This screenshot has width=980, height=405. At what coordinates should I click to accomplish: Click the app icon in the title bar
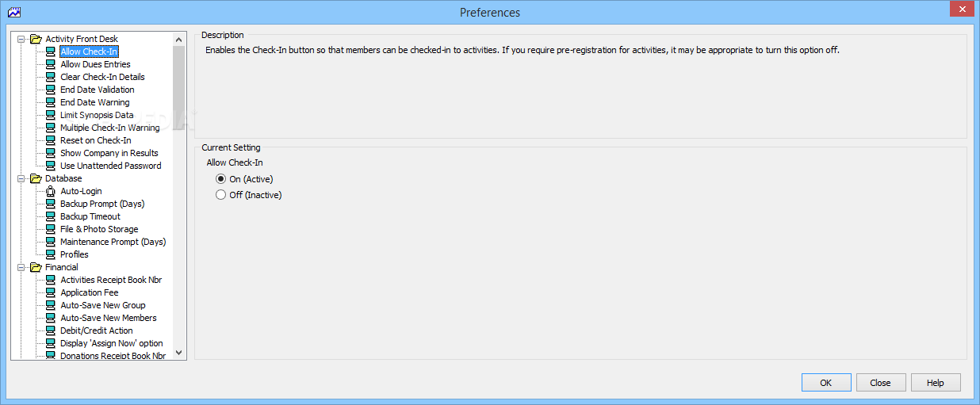click(x=13, y=12)
